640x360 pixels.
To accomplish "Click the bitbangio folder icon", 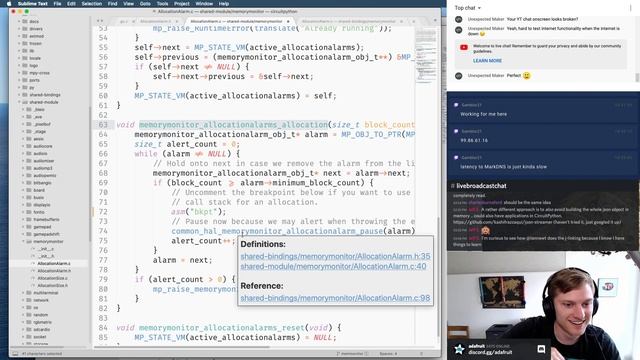I will click(29, 183).
